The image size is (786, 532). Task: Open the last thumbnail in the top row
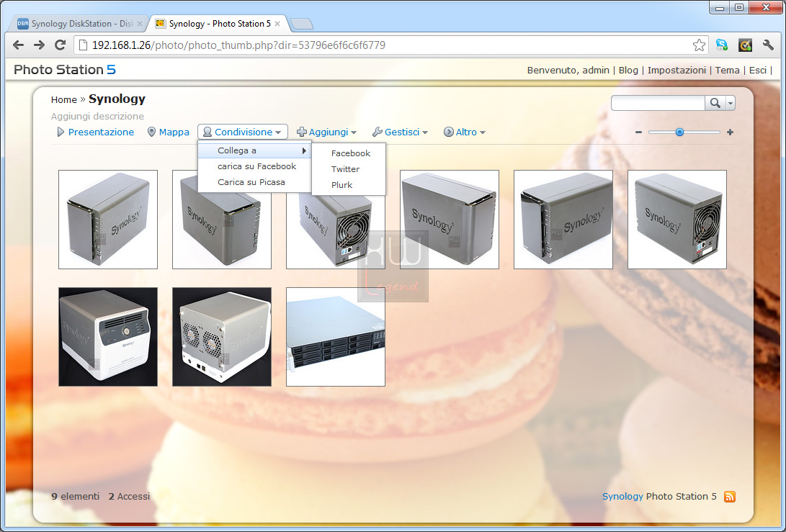pyautogui.click(x=676, y=220)
